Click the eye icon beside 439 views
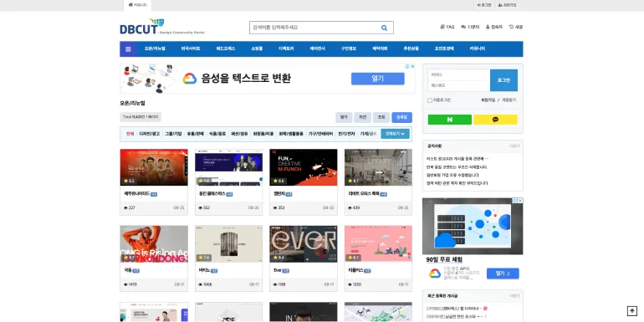Screen dimensions: 644x322 pos(350,207)
